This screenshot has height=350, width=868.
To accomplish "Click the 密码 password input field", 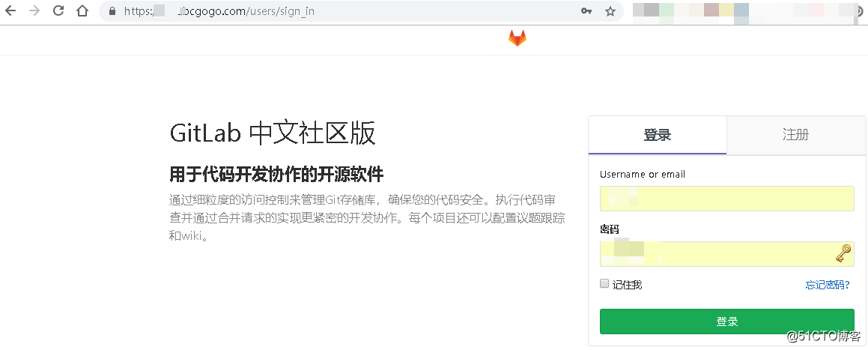I will (x=727, y=253).
